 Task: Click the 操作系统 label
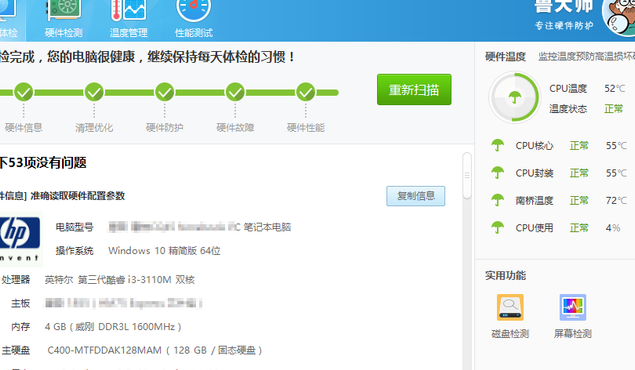click(75, 251)
